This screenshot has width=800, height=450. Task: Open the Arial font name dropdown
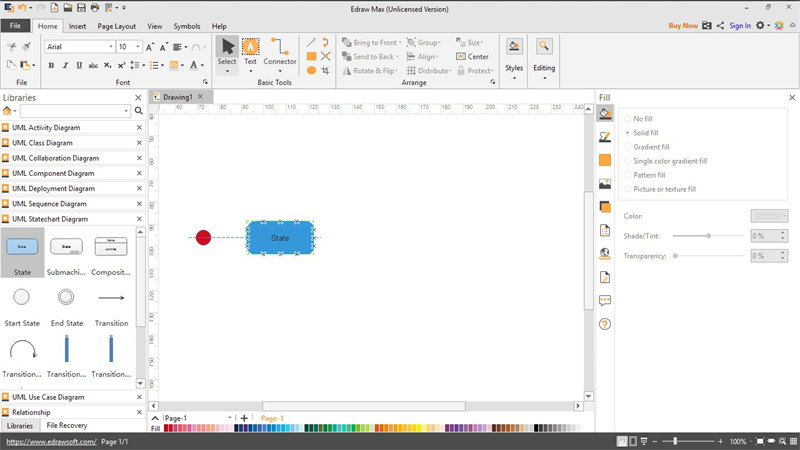pyautogui.click(x=79, y=47)
